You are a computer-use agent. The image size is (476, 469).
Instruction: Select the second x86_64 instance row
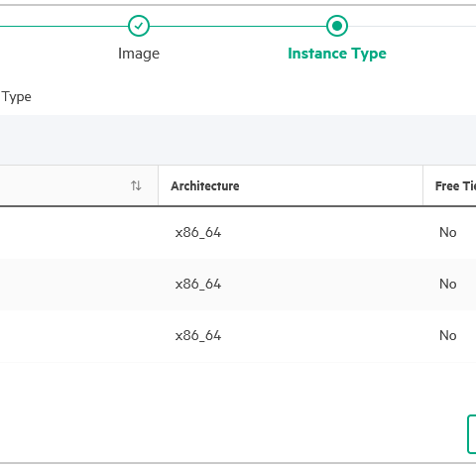coord(238,285)
